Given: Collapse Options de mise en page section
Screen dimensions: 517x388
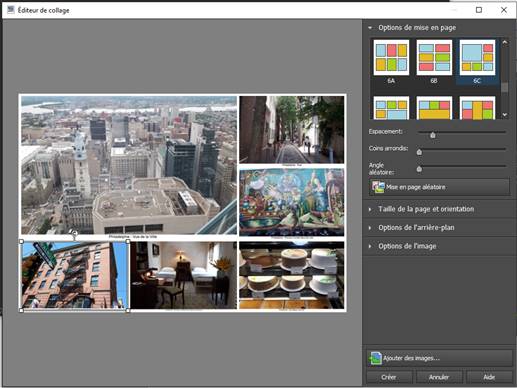Looking at the screenshot, I should point(370,28).
